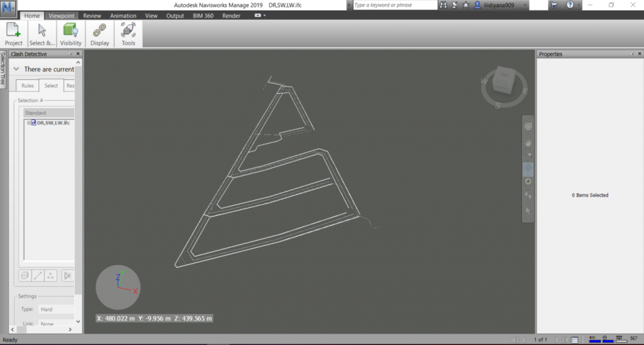Collapse the Tests panel chevron in Clash Detective
Screen dimensions: 644x345
coord(16,69)
